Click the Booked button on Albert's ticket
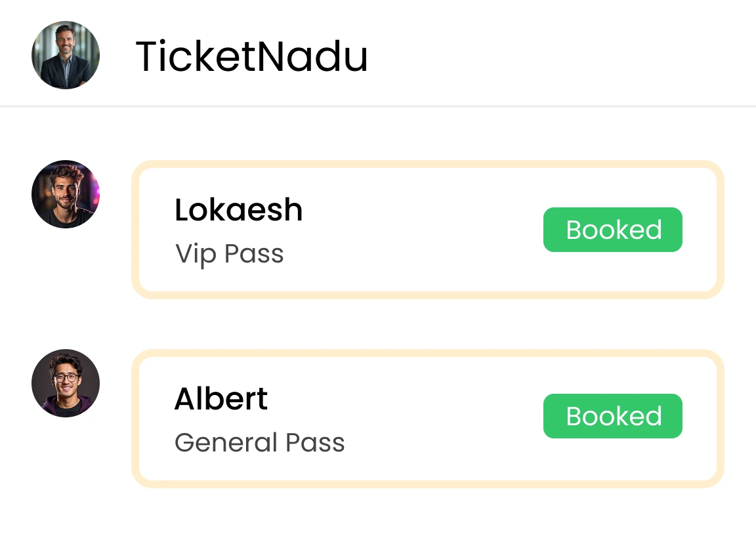The width and height of the screenshot is (756, 546). [x=612, y=415]
